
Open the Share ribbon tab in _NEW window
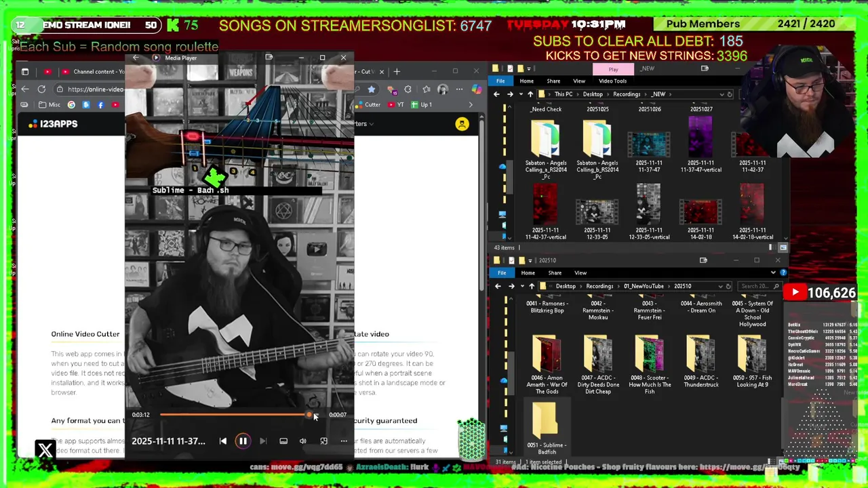pos(553,81)
